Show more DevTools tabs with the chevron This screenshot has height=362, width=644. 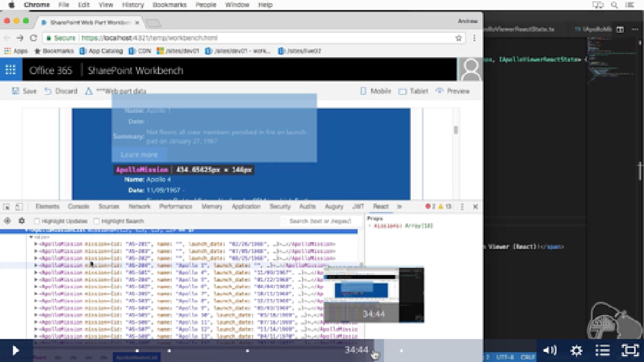click(399, 207)
